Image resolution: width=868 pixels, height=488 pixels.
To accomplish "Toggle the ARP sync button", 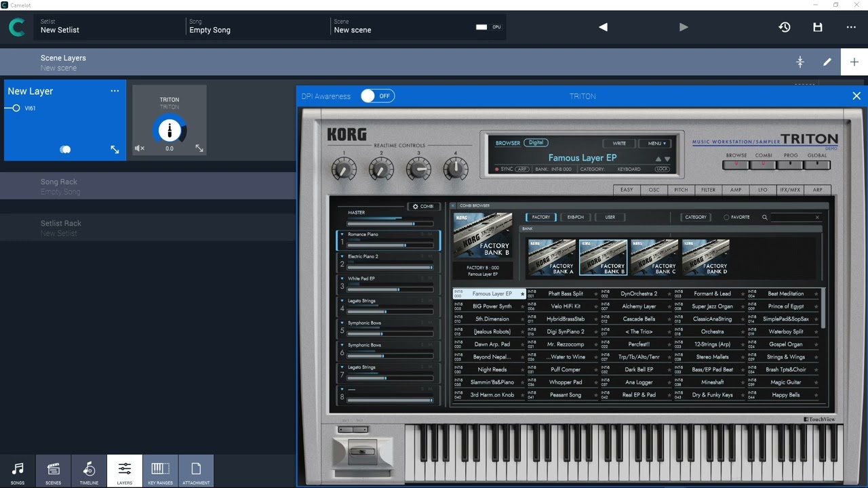I will pyautogui.click(x=522, y=169).
